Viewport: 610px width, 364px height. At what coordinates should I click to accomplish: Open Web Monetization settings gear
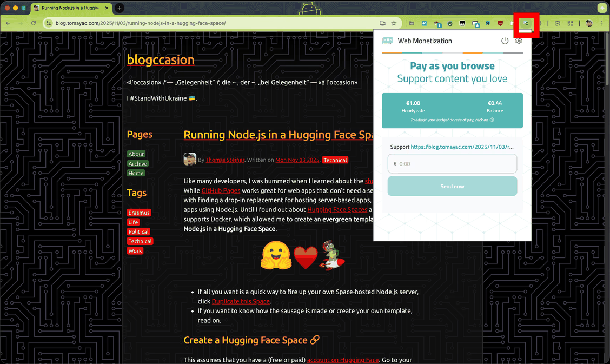(x=519, y=41)
